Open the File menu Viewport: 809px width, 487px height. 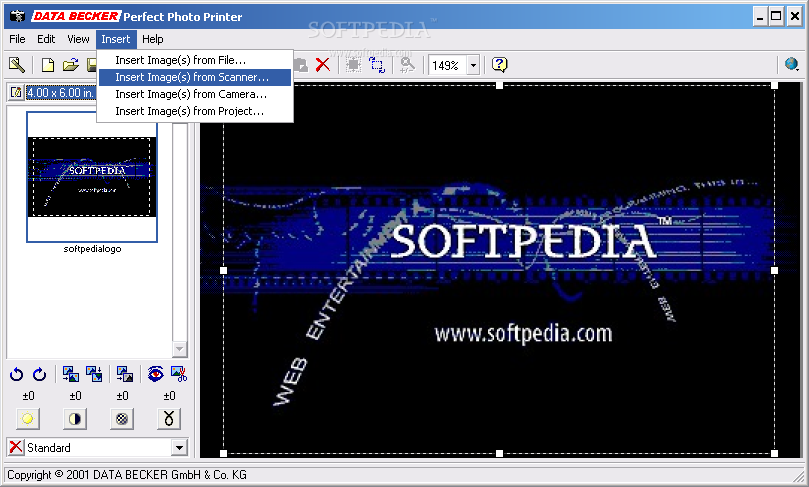pyautogui.click(x=17, y=39)
